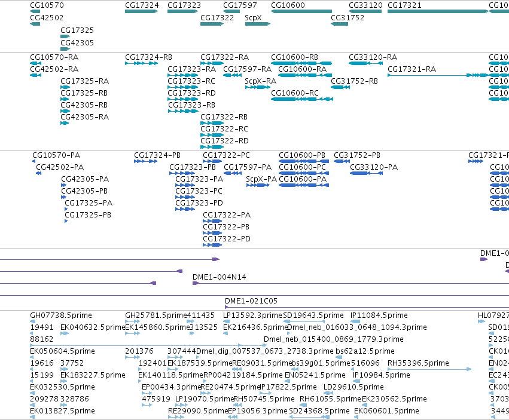Viewport: 509px width, 420px height.
Task: Select transcript CG33120-RA label
Action: pyautogui.click(x=373, y=57)
